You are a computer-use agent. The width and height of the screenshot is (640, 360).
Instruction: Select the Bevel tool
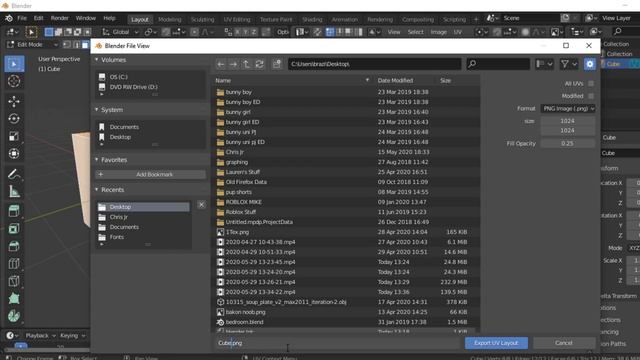pos(14,246)
